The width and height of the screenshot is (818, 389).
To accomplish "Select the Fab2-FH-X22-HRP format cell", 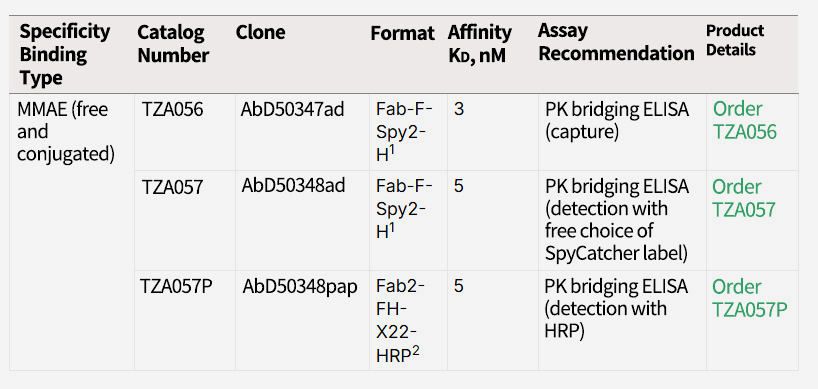I will (400, 320).
